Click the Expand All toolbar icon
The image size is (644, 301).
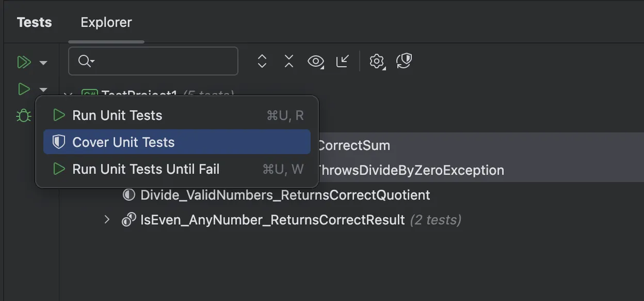tap(262, 61)
